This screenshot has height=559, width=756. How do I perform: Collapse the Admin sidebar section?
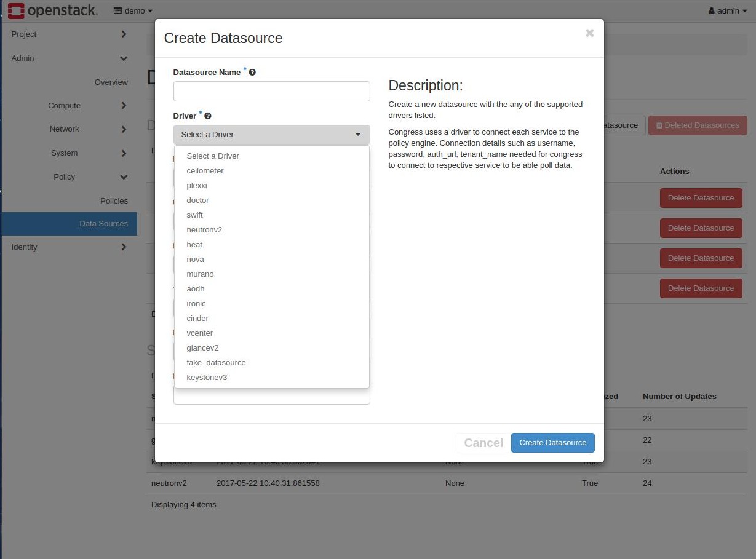tap(69, 58)
